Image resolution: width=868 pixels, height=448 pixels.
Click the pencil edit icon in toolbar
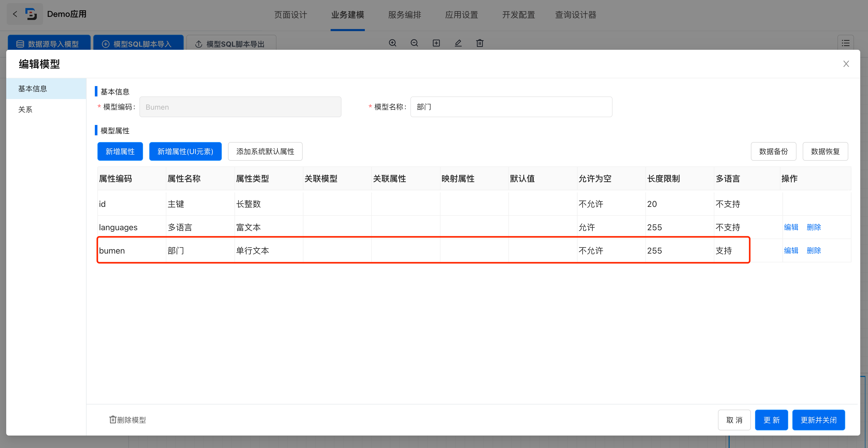tap(458, 43)
